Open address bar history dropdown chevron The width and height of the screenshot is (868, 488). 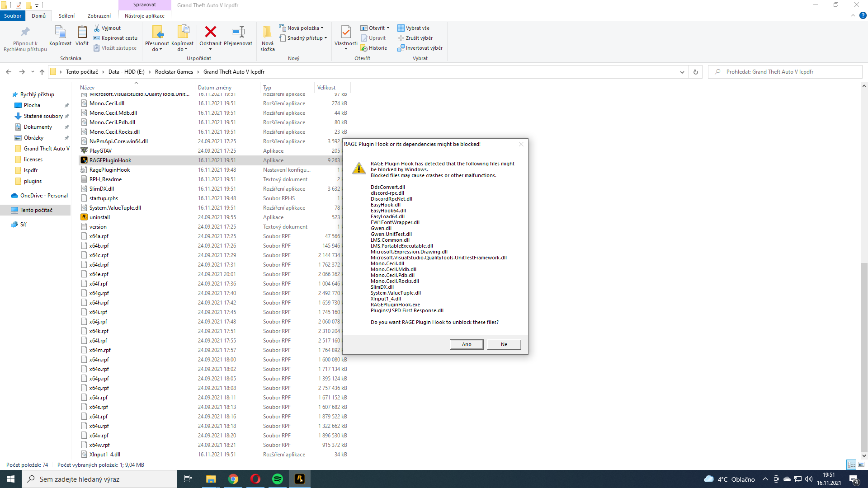(x=682, y=72)
